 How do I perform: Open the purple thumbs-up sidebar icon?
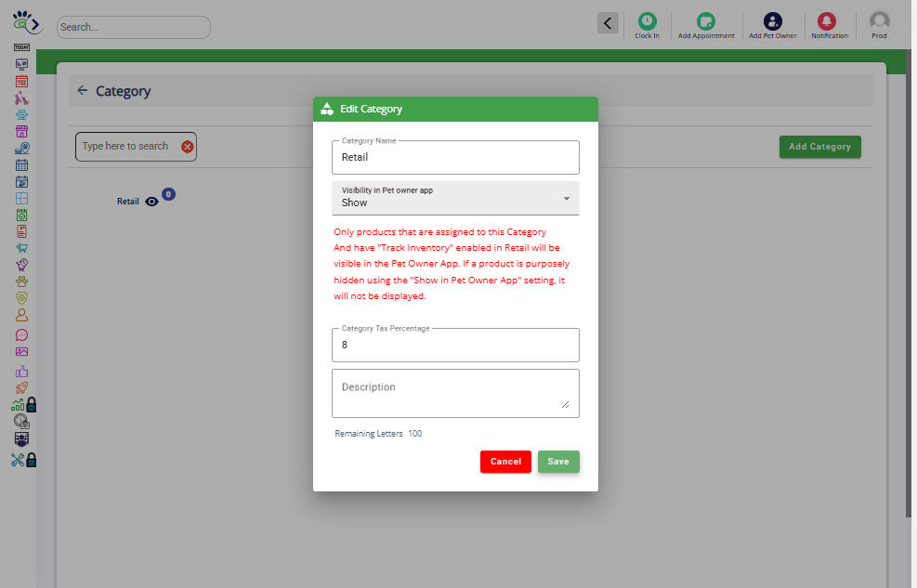(21, 372)
